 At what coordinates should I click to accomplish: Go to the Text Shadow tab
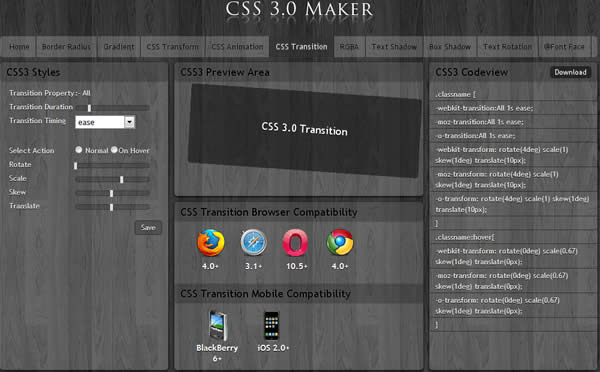394,47
